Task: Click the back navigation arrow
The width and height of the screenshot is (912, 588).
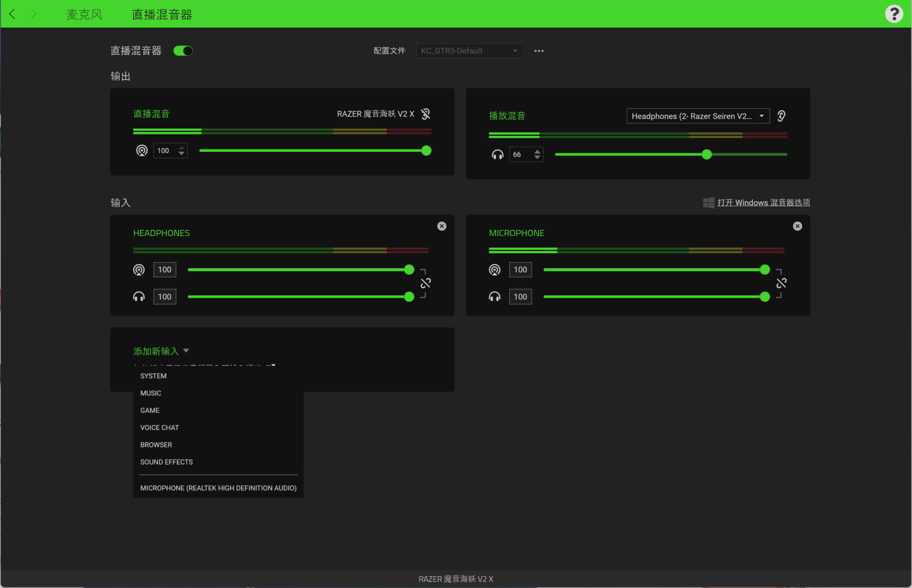Action: 13,14
